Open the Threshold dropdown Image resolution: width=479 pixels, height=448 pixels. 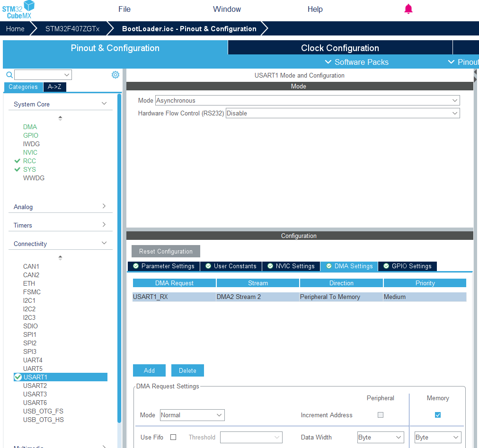click(x=251, y=437)
